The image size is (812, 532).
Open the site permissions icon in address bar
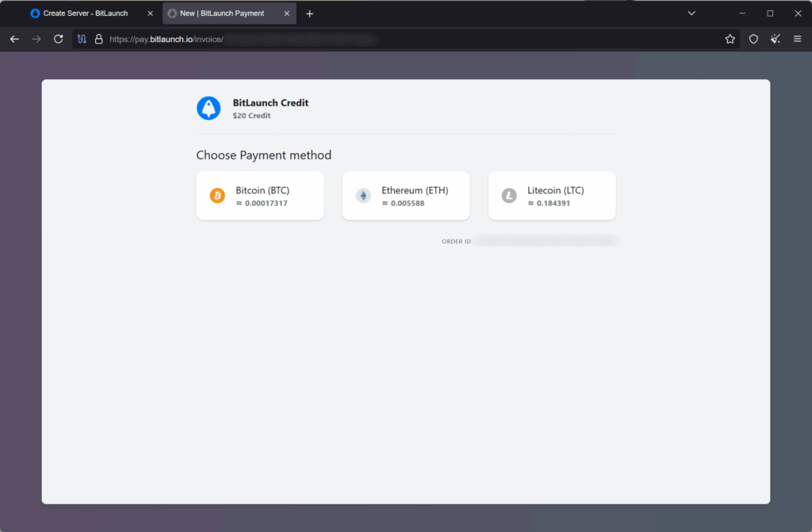[82, 39]
